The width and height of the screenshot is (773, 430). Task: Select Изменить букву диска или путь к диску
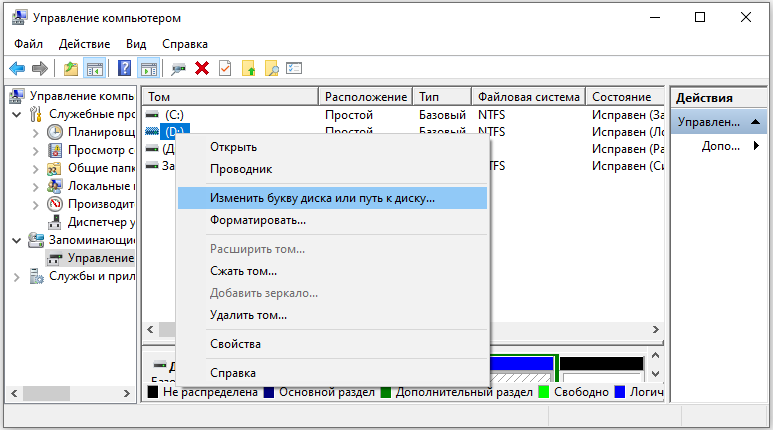coord(321,198)
